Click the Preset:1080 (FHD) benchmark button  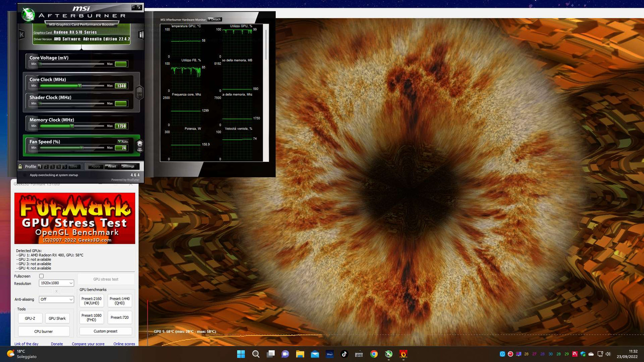[x=92, y=318]
